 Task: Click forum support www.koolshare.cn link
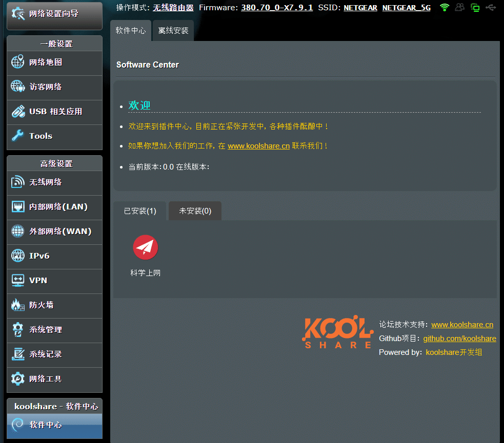(462, 325)
